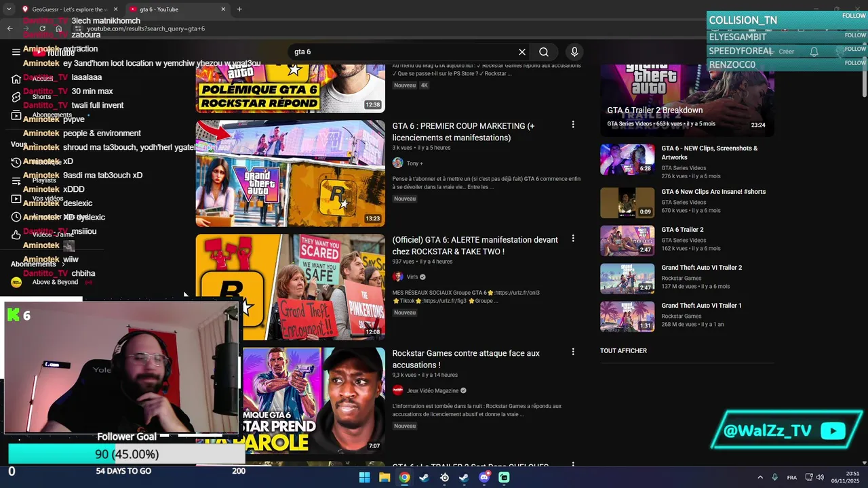The height and width of the screenshot is (488, 868).
Task: Open (Officiel) GTA 6: ALERTE manifestation title
Action: (x=475, y=245)
